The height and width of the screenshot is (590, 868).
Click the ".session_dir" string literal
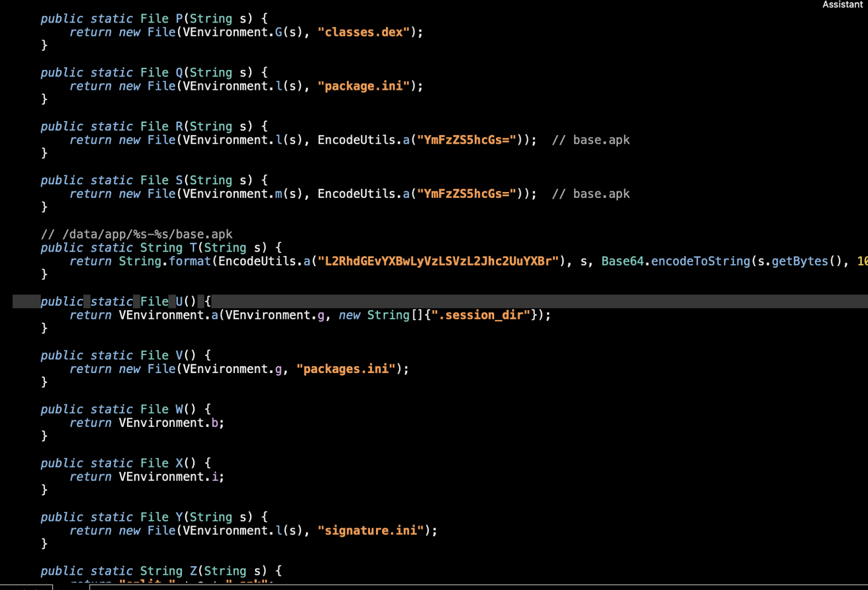point(480,315)
